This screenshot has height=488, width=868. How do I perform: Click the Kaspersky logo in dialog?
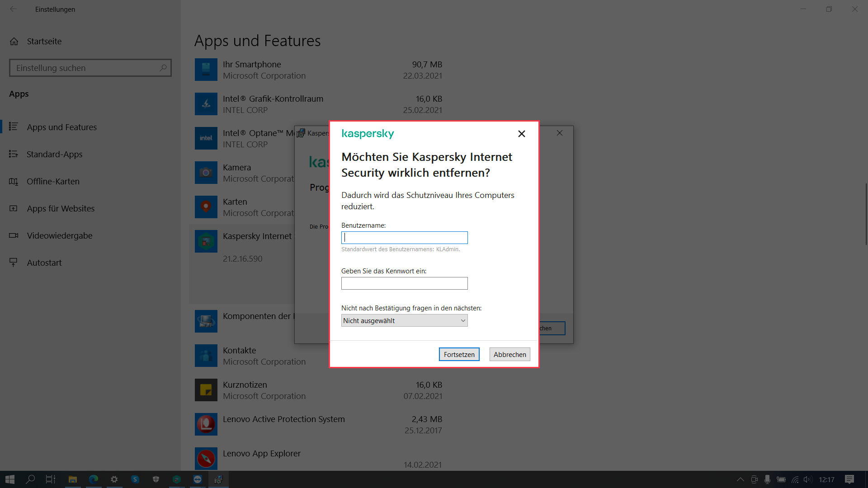click(368, 134)
